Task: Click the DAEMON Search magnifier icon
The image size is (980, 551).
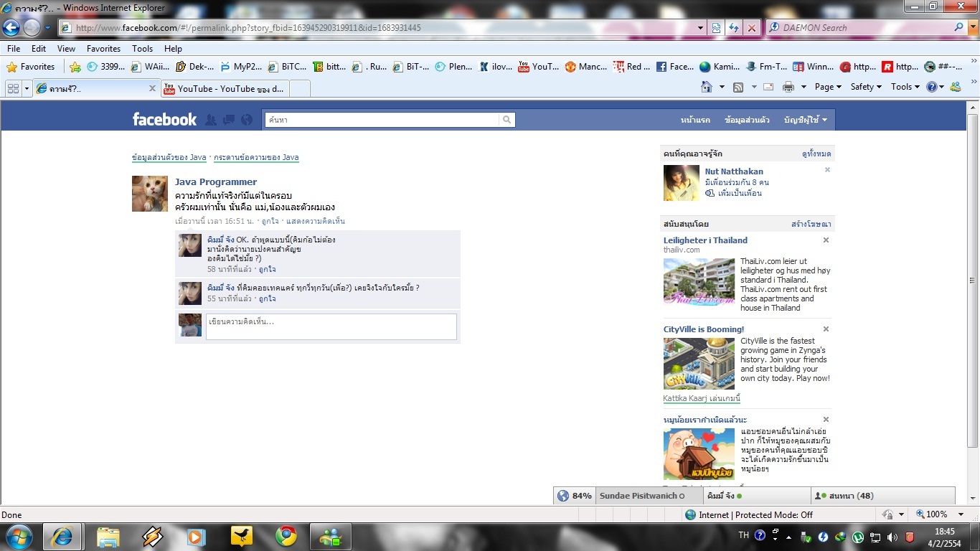Action: pyautogui.click(x=959, y=27)
